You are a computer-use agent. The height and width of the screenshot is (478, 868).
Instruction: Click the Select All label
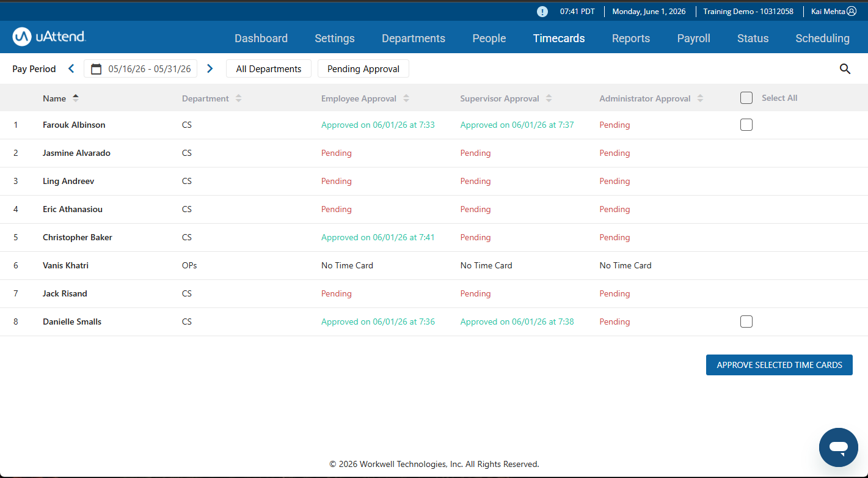click(x=779, y=98)
